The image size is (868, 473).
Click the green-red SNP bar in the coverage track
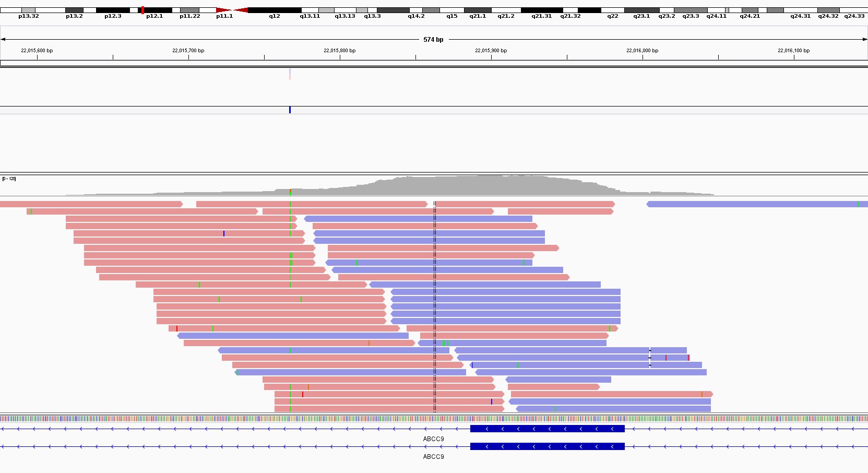pos(290,192)
